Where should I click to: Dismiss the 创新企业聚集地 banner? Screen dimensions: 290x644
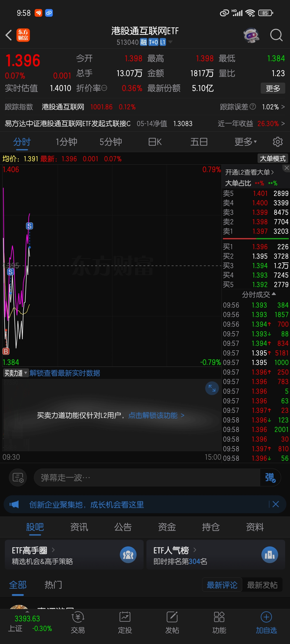point(275,504)
